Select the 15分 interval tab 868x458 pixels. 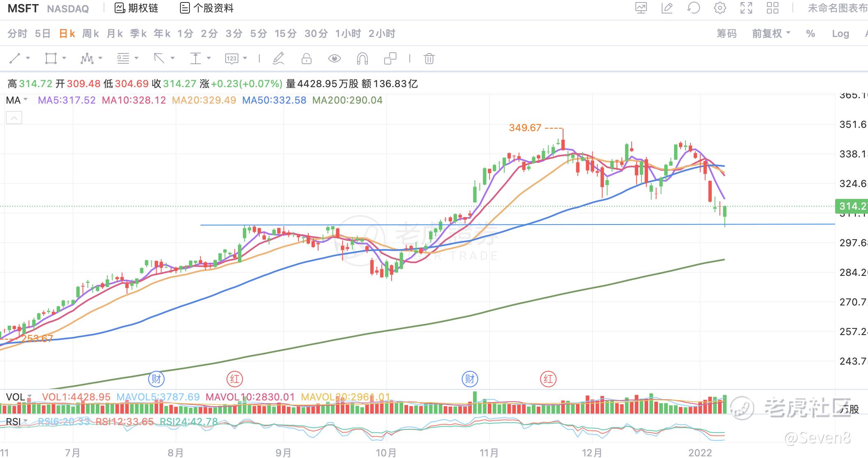click(x=285, y=34)
